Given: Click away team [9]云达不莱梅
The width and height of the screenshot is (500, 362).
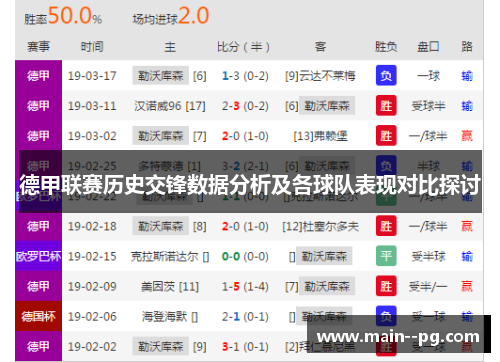Looking at the screenshot, I should pos(320,76).
